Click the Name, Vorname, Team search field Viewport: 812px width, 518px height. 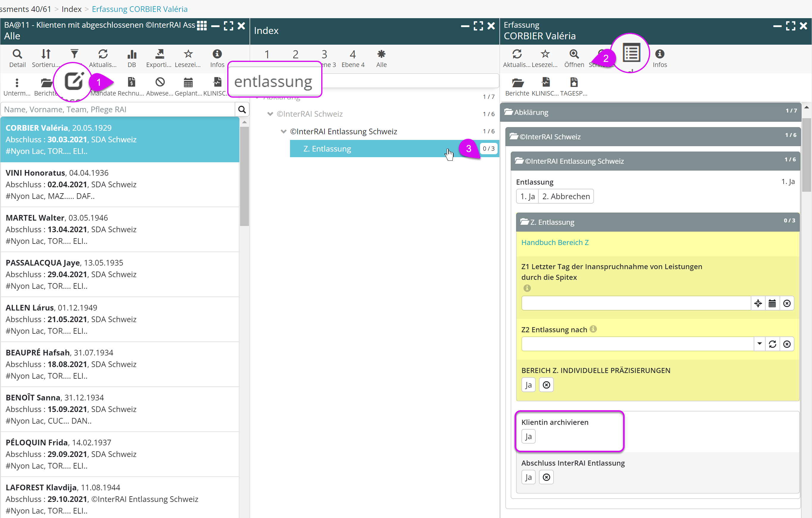tap(118, 109)
